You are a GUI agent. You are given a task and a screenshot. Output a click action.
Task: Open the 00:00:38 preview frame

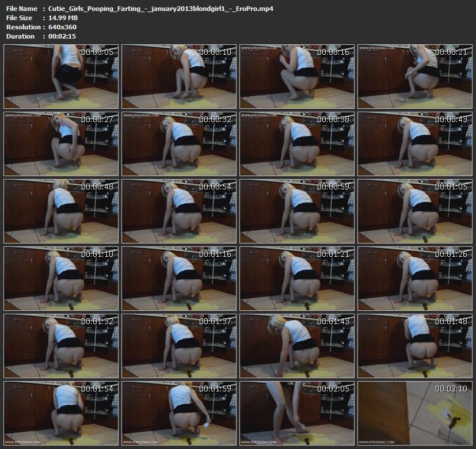[x=296, y=144]
